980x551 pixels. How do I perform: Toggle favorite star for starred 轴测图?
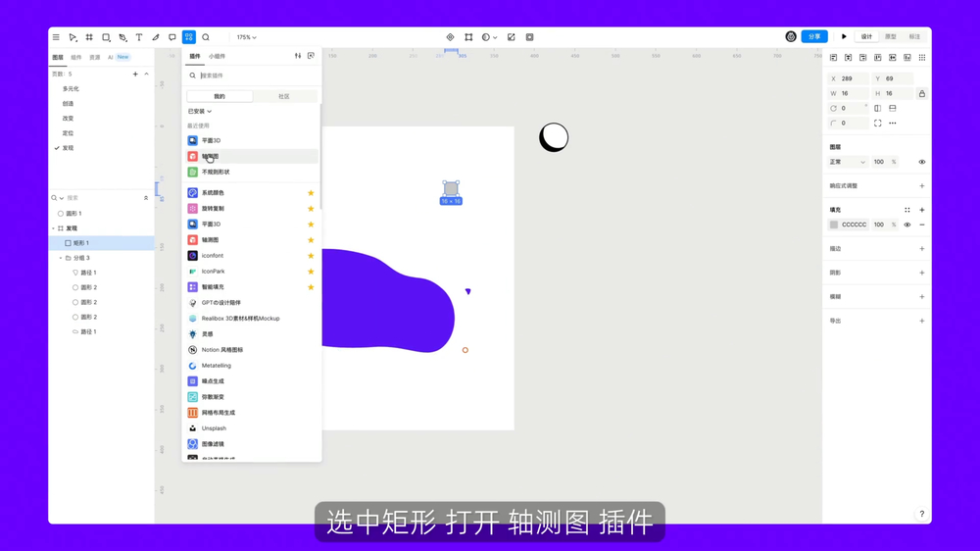coord(311,240)
